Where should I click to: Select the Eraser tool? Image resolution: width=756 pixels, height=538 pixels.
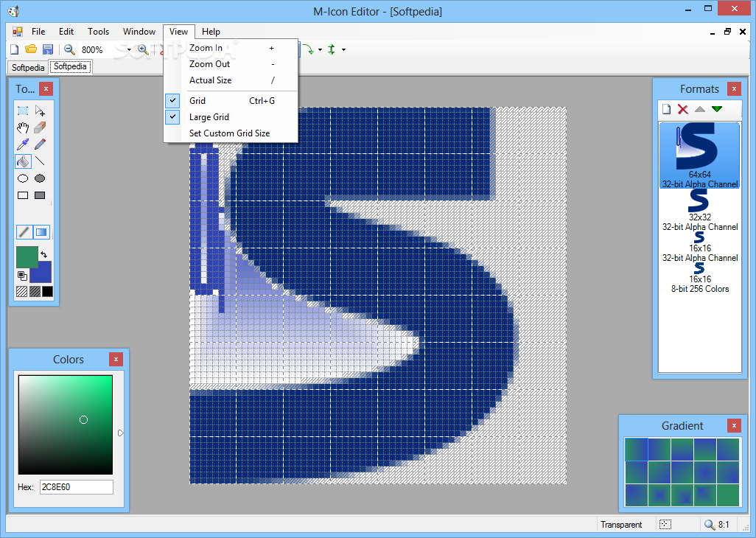click(x=40, y=127)
